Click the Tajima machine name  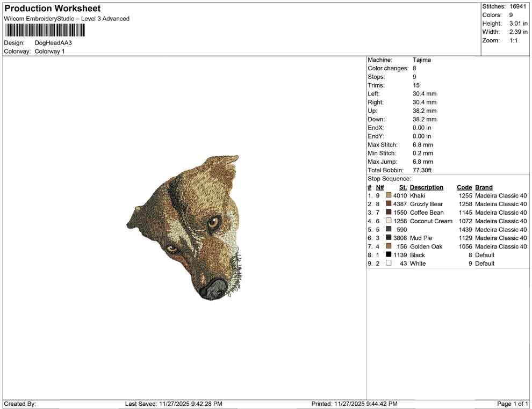[422, 60]
